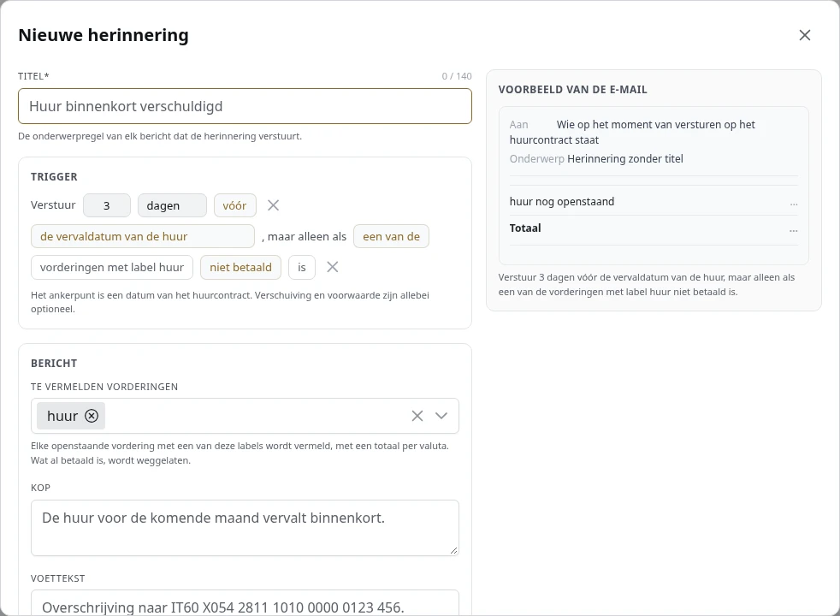Click the Titel input field
The image size is (840, 616).
(x=245, y=106)
